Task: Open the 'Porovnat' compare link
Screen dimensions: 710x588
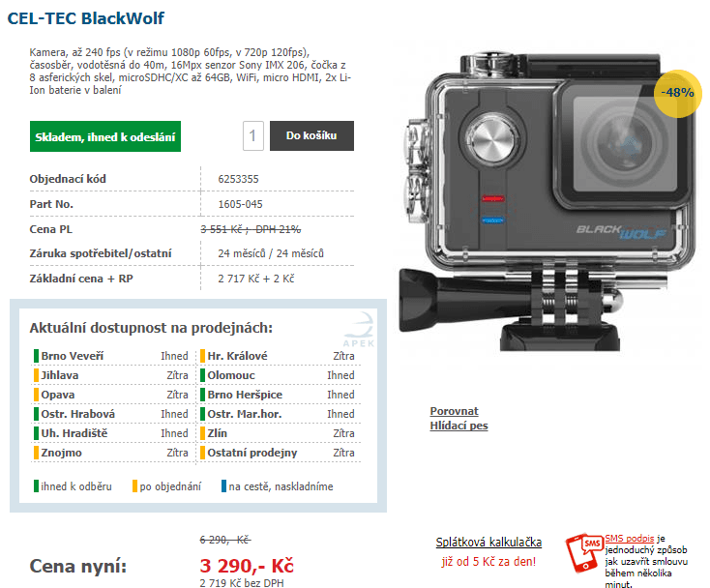Action: 454,411
